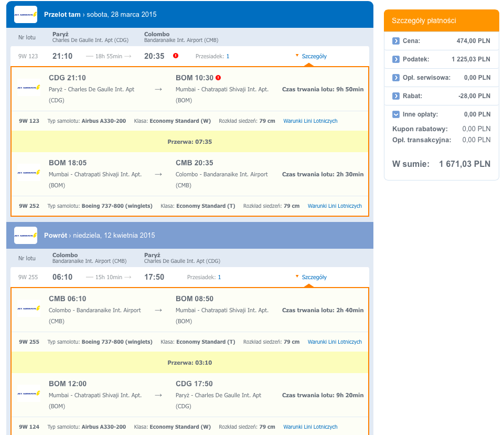
Task: Click the Jet Airways logo beside BOM 12:00
Action: (29, 394)
